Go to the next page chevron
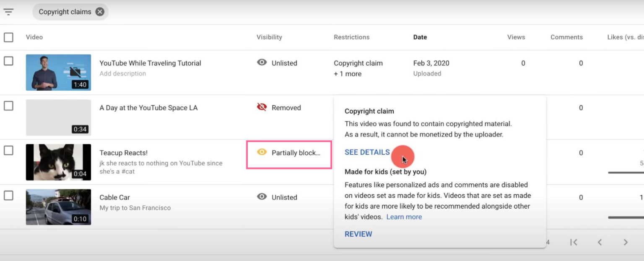This screenshot has width=644, height=261. point(626,242)
